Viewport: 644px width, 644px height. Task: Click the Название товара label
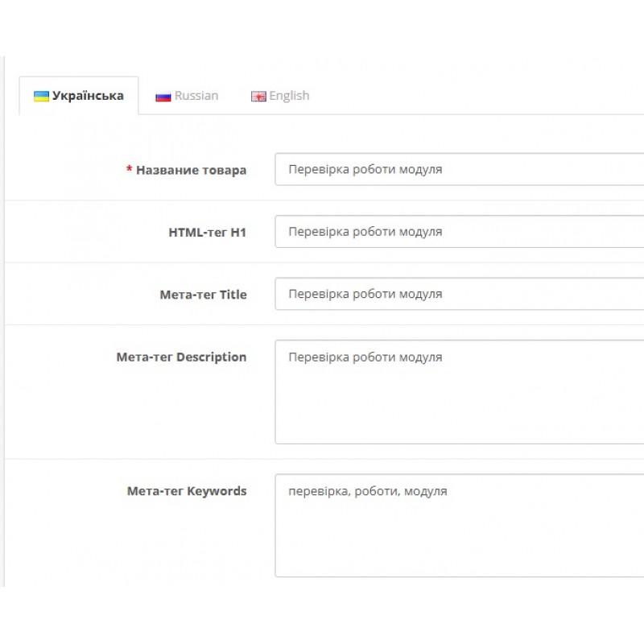point(191,170)
